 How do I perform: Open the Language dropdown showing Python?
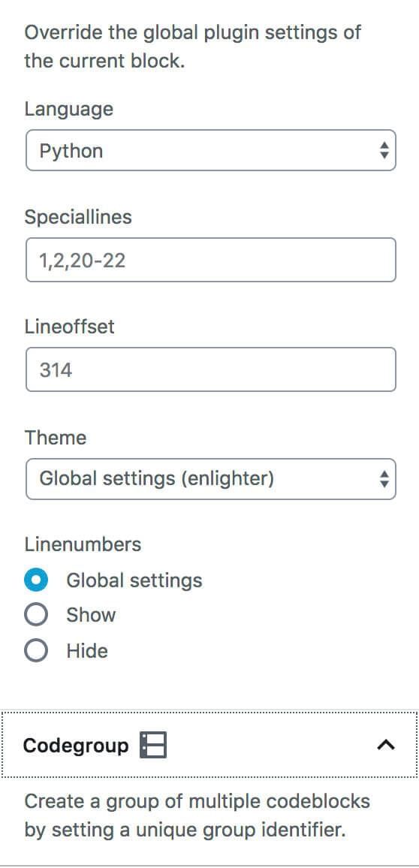coord(210,150)
